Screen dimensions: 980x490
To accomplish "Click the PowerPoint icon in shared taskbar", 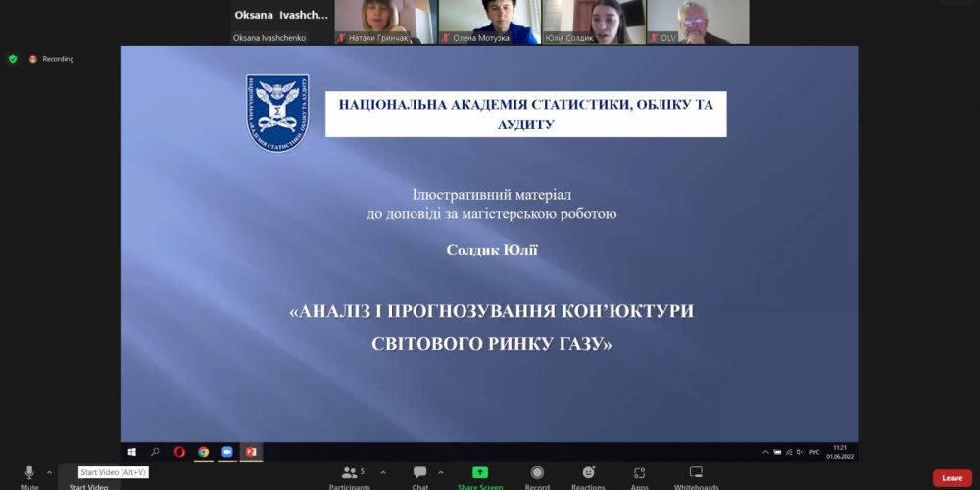I will coord(251,452).
